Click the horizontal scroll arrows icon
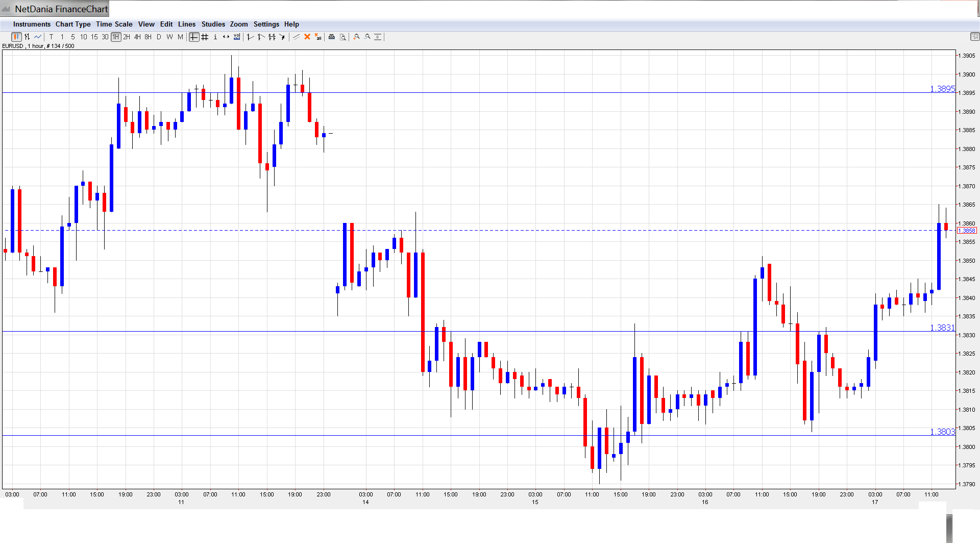 click(226, 37)
